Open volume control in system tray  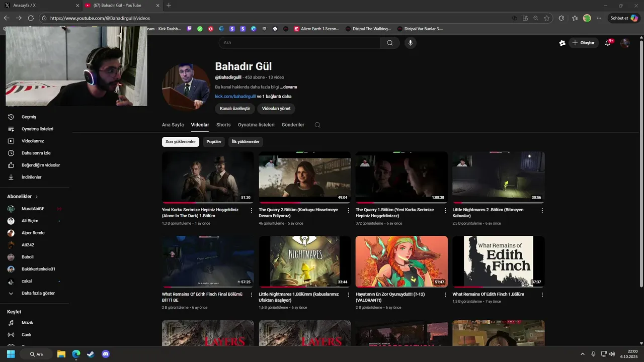612,354
